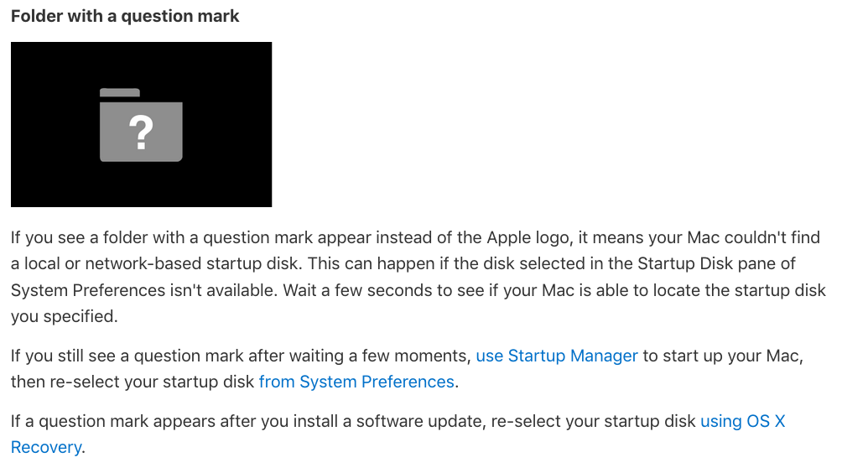Click "network-based startup disk" phrase

[191, 263]
